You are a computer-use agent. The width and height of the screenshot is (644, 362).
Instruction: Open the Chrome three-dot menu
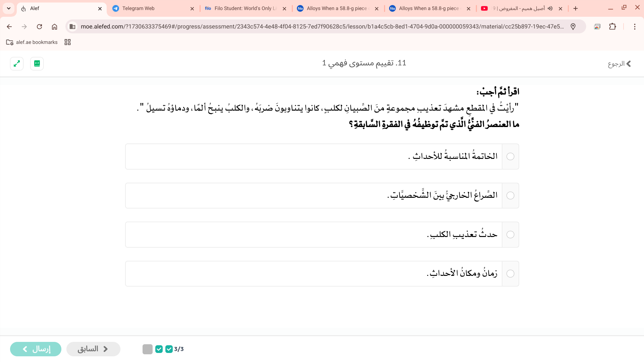[635, 26]
